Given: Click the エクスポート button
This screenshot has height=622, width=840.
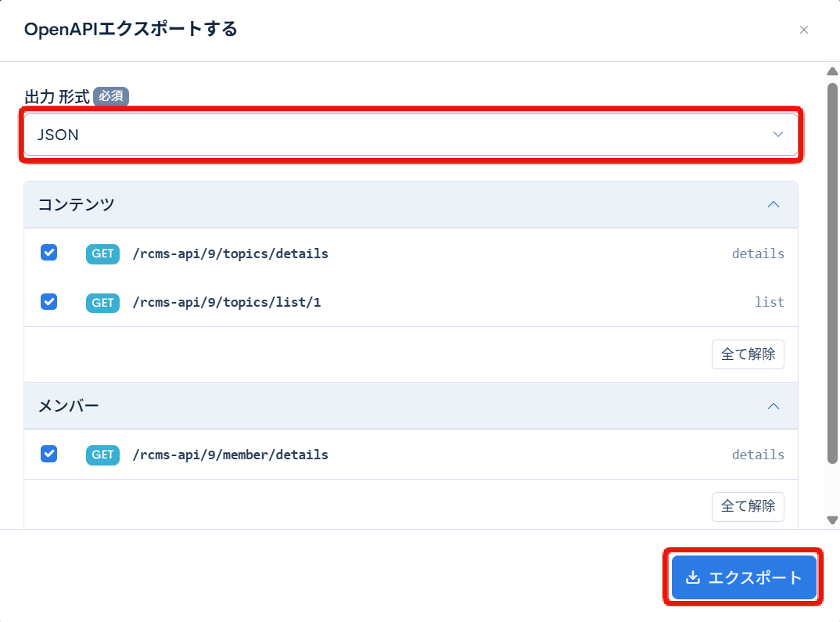Looking at the screenshot, I should click(x=743, y=577).
